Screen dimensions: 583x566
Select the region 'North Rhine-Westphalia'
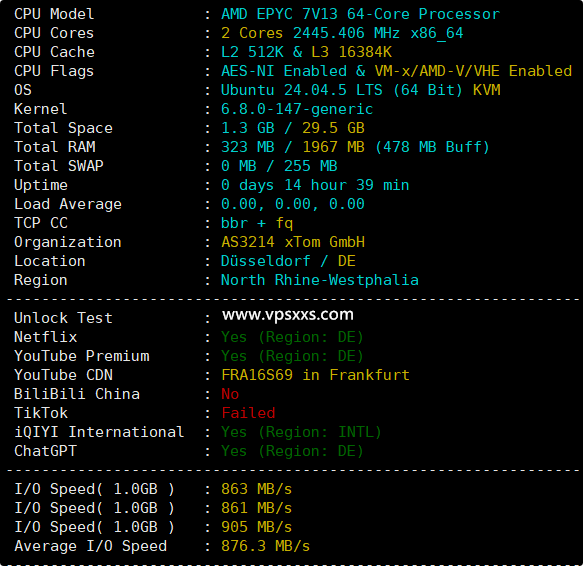[320, 280]
